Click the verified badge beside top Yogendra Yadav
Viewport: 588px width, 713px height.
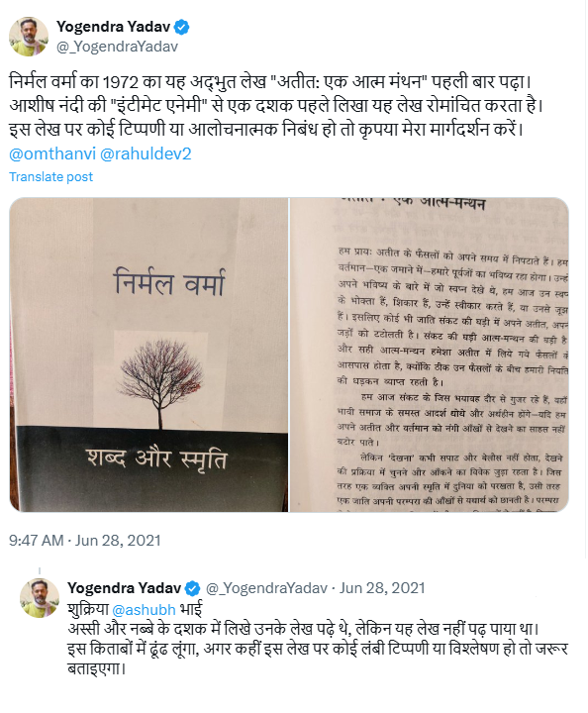182,28
